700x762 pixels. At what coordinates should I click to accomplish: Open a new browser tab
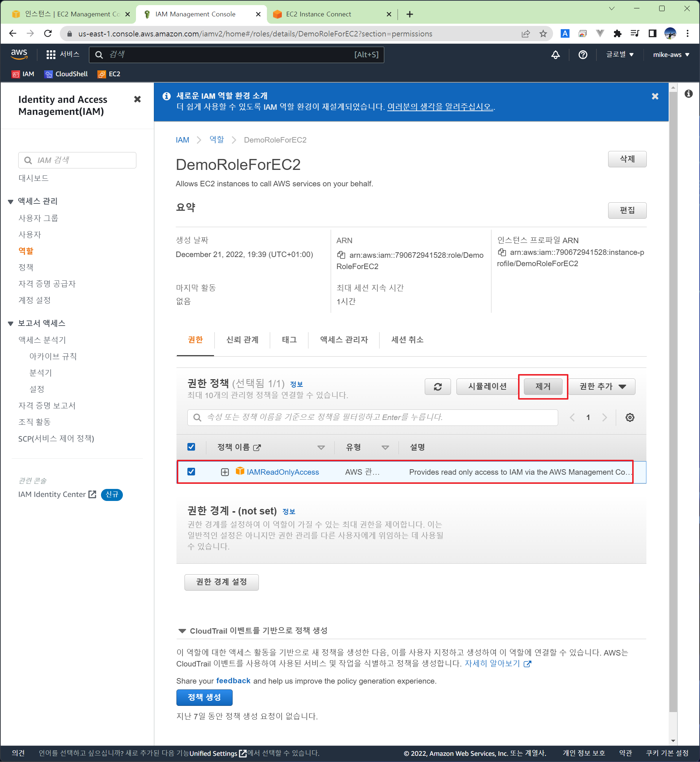(409, 14)
